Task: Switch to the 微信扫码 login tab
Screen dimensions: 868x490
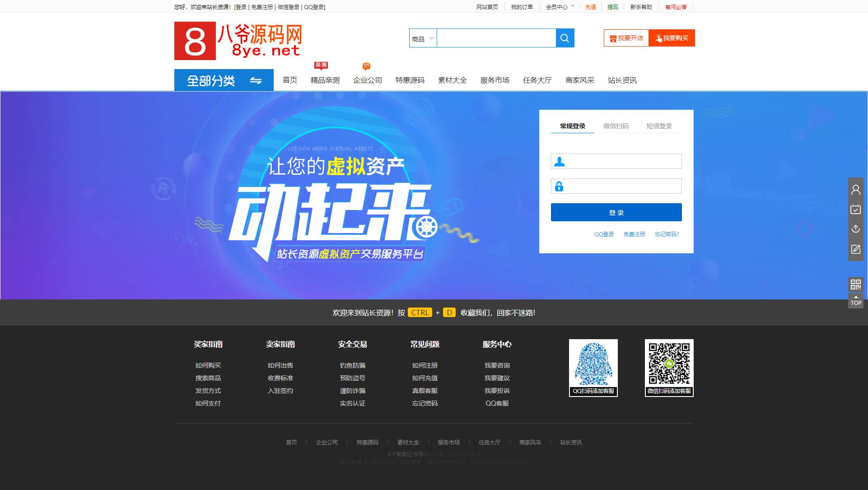Action: pyautogui.click(x=616, y=126)
